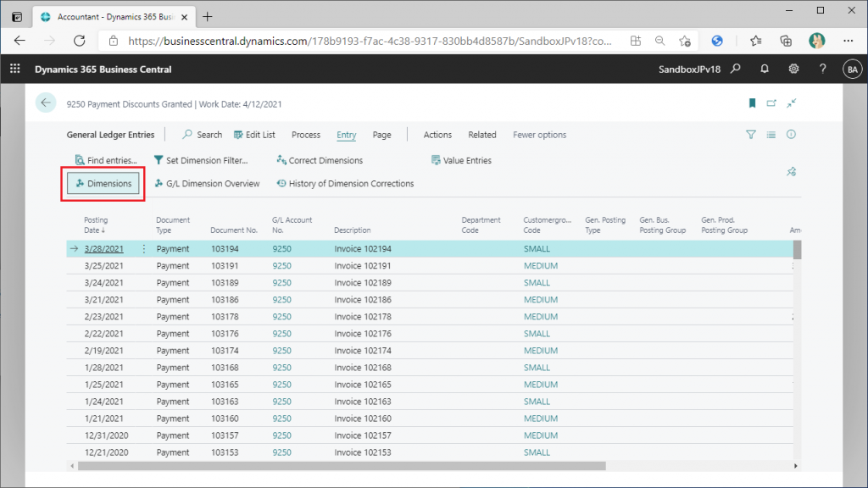Click the Search action
Viewport: 868px width, 488px height.
click(x=202, y=135)
